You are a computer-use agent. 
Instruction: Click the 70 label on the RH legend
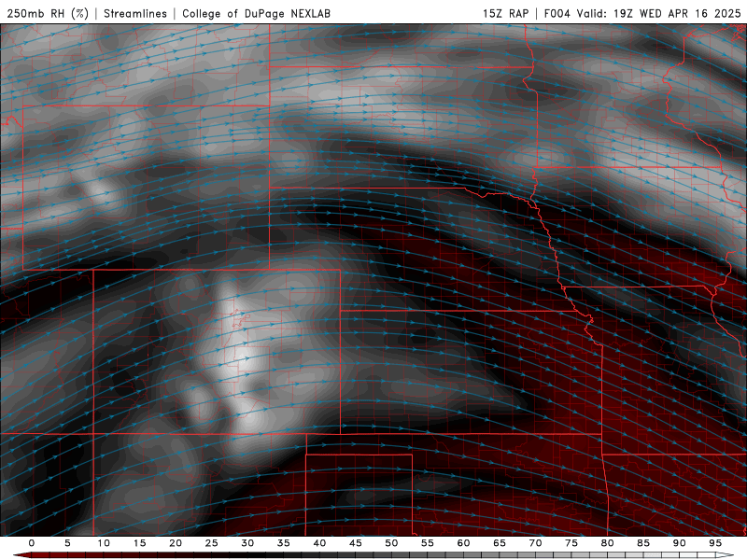pyautogui.click(x=535, y=543)
